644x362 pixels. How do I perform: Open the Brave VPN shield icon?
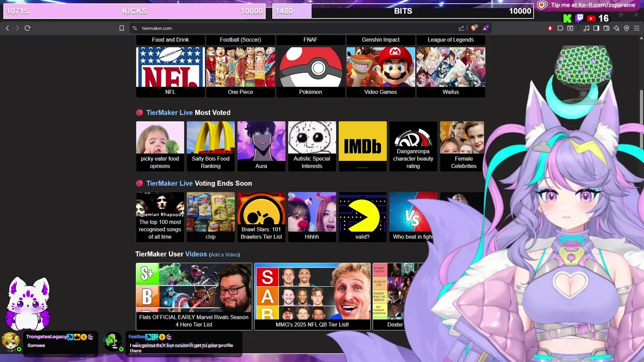coord(626,28)
